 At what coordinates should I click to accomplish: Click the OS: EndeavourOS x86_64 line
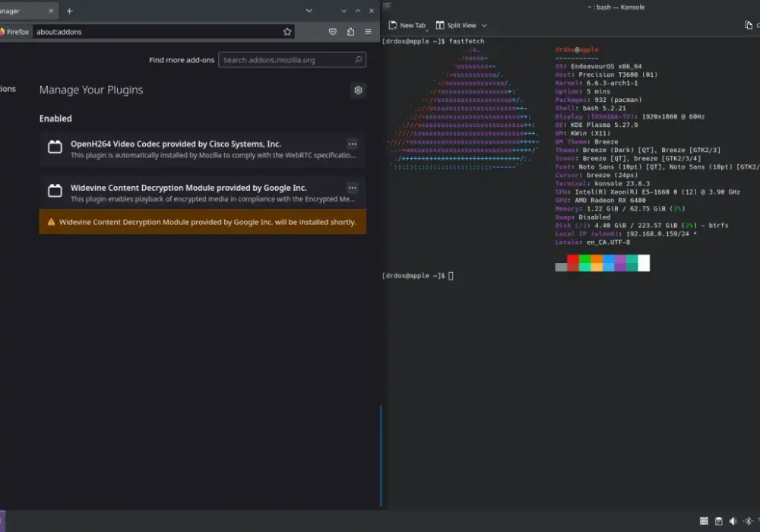pyautogui.click(x=598, y=66)
